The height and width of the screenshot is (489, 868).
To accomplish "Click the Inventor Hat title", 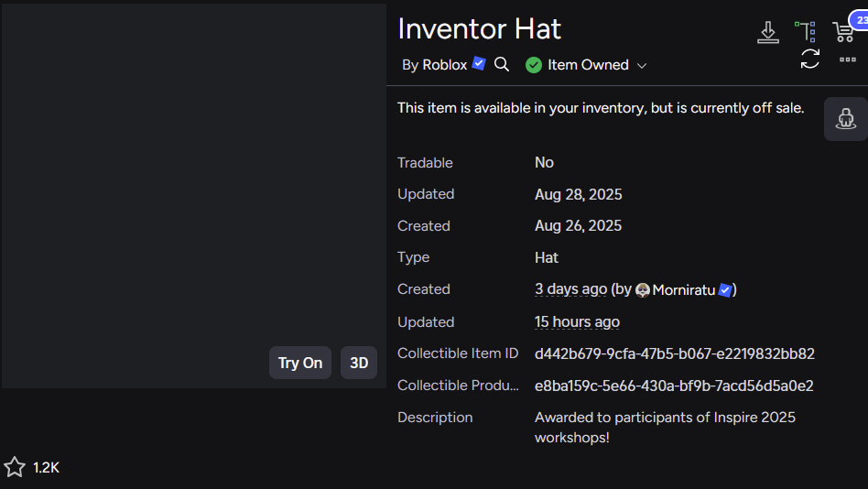I will tap(480, 28).
